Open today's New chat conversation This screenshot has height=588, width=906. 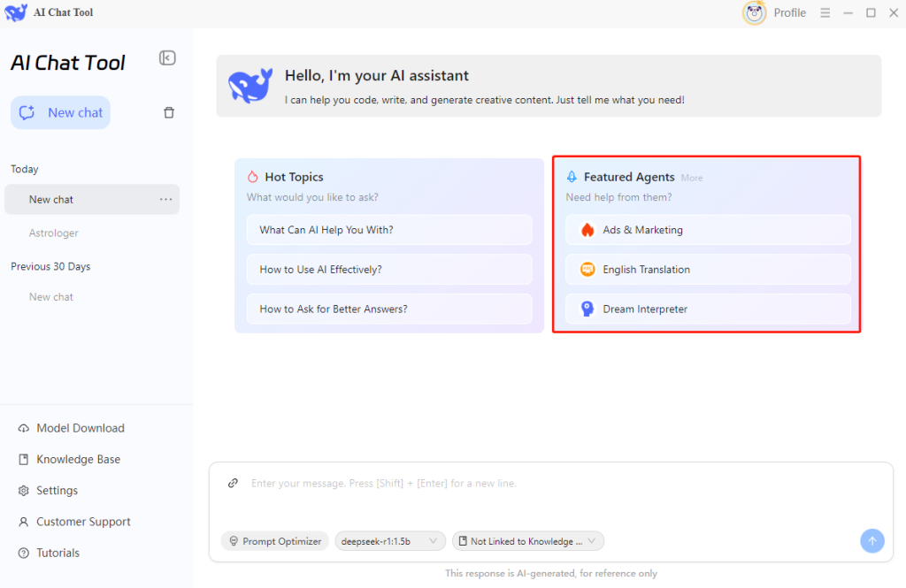(92, 199)
